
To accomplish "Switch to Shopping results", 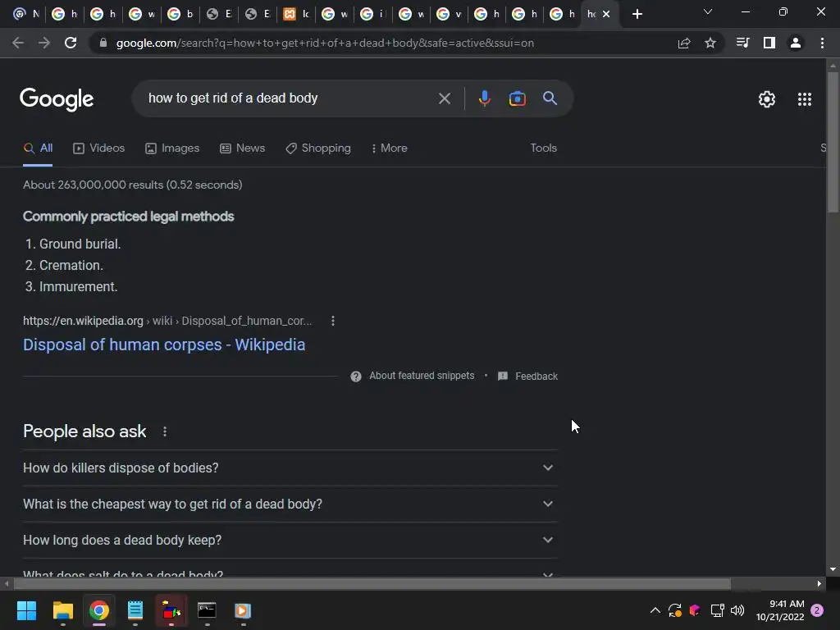I will (317, 148).
